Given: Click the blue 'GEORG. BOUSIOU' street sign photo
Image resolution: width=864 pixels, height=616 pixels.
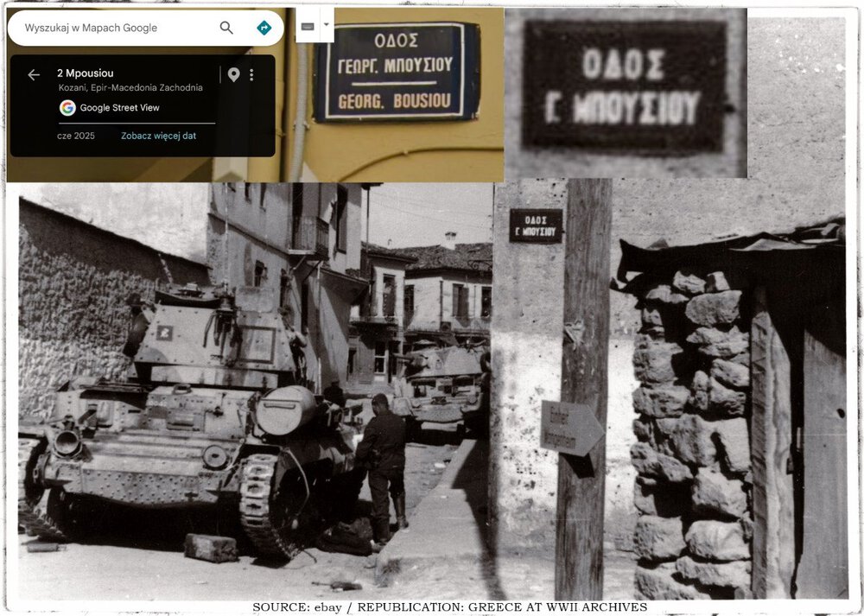Looking at the screenshot, I should click(x=397, y=73).
